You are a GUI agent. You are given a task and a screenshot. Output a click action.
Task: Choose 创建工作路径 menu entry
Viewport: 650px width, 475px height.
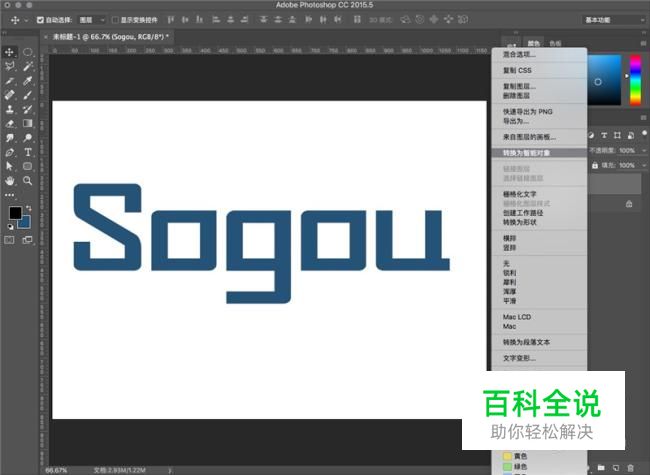tap(539, 213)
